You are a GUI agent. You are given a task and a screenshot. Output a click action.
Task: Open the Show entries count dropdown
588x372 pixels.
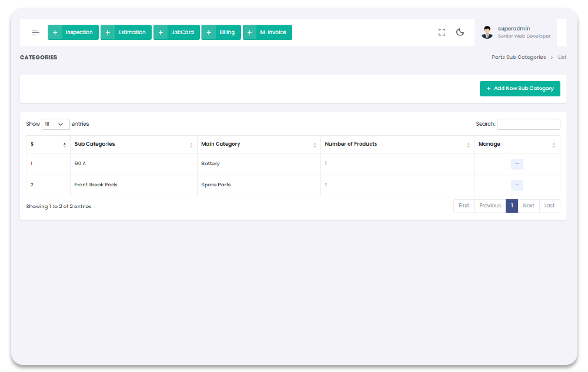coord(55,125)
